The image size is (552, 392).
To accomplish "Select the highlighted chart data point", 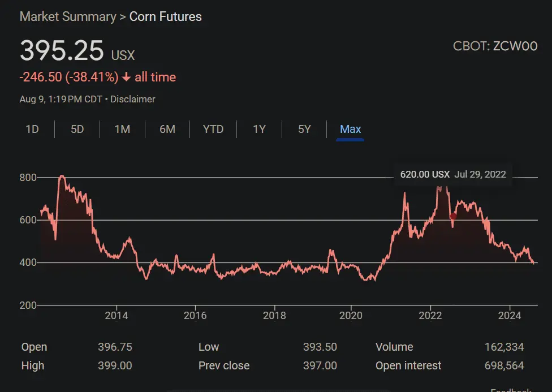I will (x=452, y=216).
